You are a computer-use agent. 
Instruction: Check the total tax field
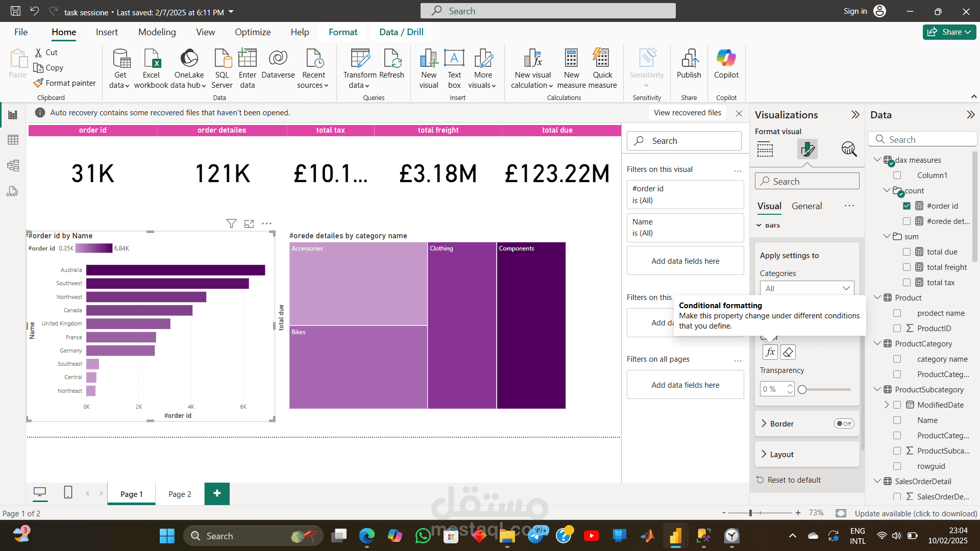906,283
